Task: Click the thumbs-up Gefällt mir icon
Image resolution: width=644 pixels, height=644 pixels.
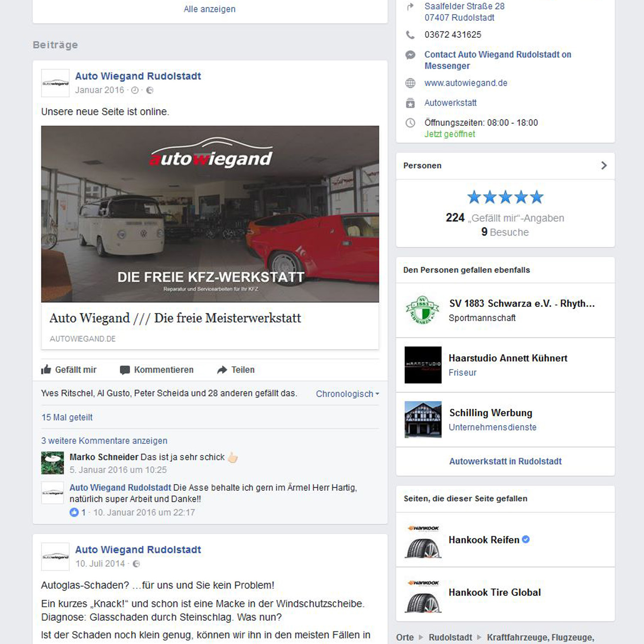Action: tap(46, 370)
